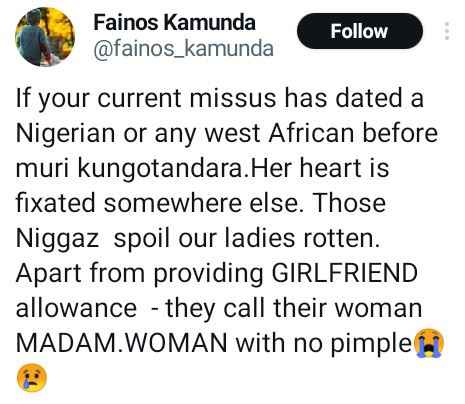Open the Fainos Kamunda display name
The width and height of the screenshot is (465, 404).
(x=174, y=23)
